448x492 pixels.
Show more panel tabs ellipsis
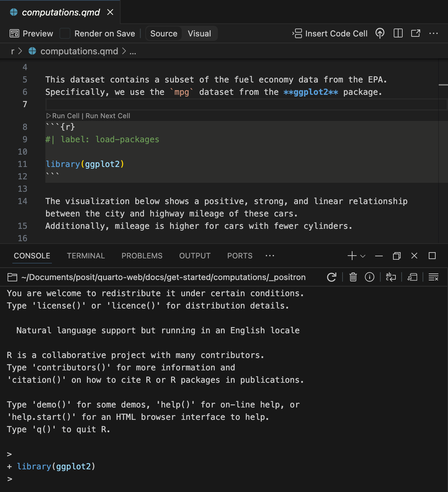click(270, 256)
